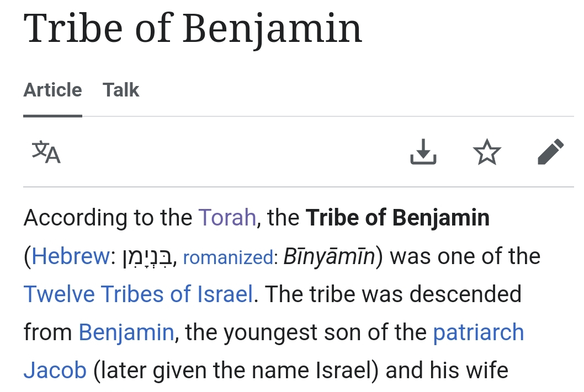The image size is (584, 392).
Task: Open the Benjamin hyperlink after "from"
Action: [x=126, y=332]
